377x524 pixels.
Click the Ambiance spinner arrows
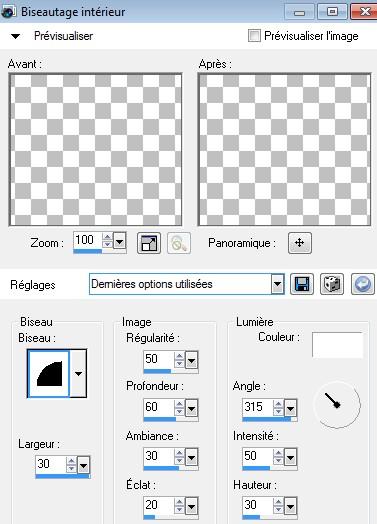179,457
